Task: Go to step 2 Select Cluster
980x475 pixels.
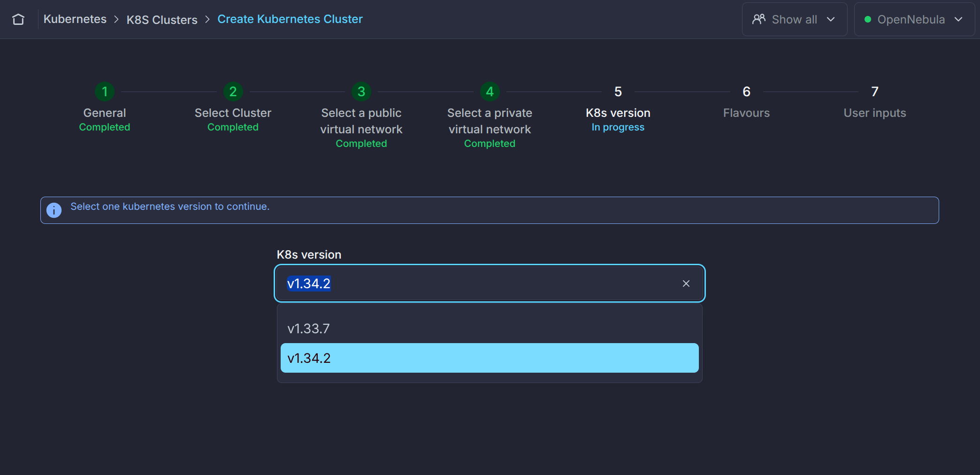Action: tap(233, 92)
